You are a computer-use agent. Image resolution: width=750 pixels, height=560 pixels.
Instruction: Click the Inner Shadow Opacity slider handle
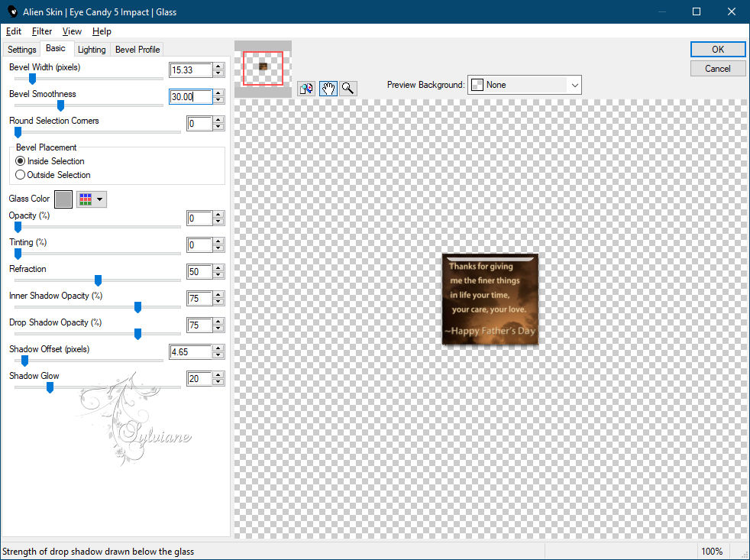(x=137, y=307)
